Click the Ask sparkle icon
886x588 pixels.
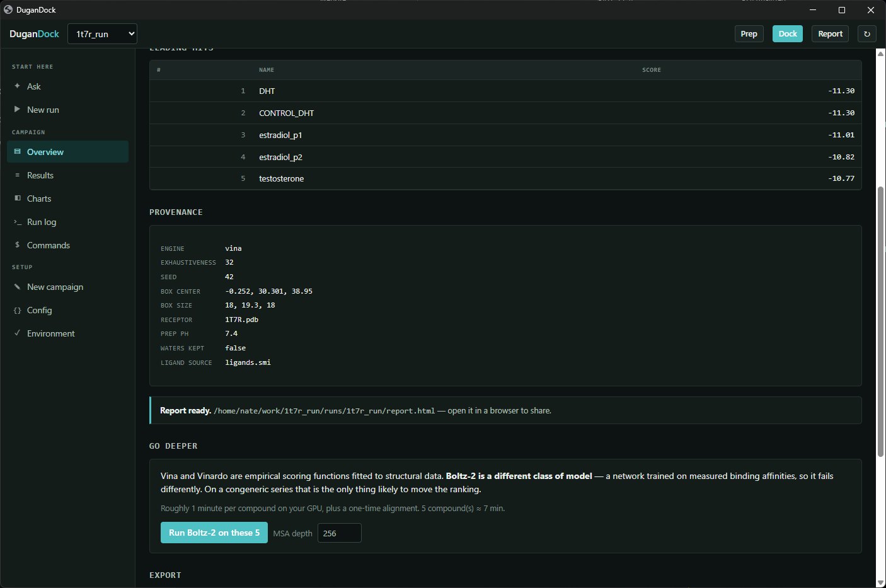17,86
